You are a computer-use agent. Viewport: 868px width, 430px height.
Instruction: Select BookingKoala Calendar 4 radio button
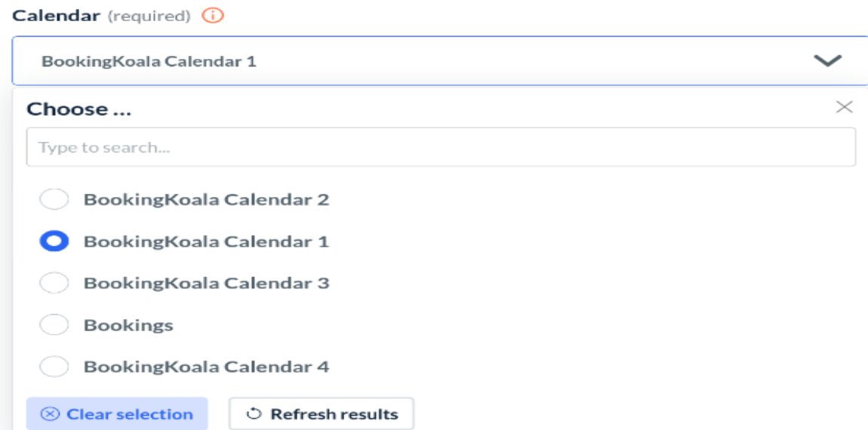click(x=54, y=367)
